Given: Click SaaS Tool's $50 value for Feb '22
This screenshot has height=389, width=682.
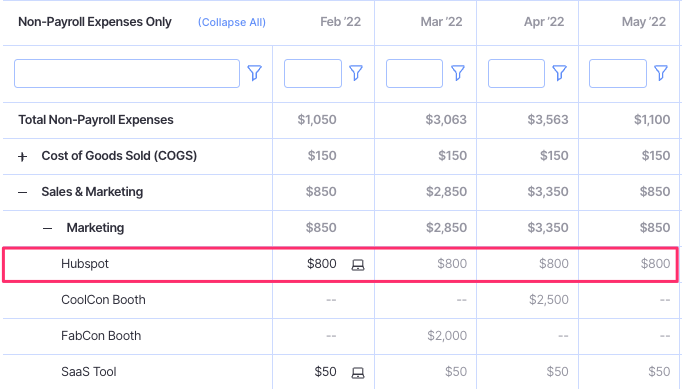Looking at the screenshot, I should 325,372.
